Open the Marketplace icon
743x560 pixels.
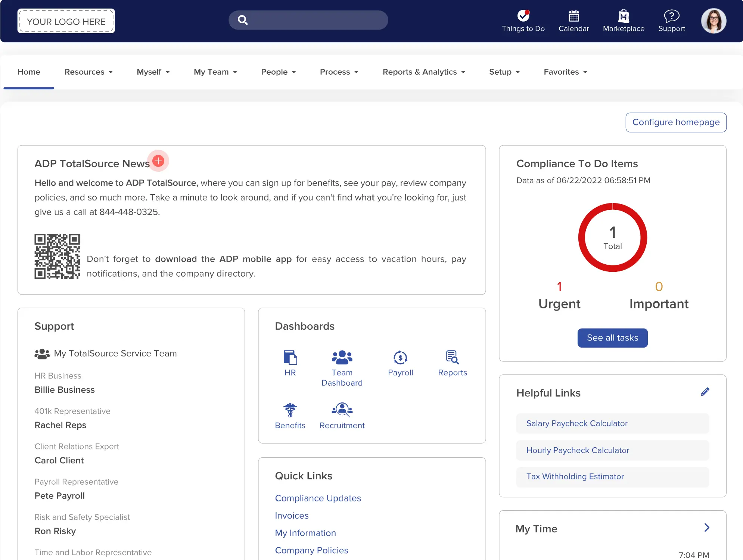pos(624,17)
